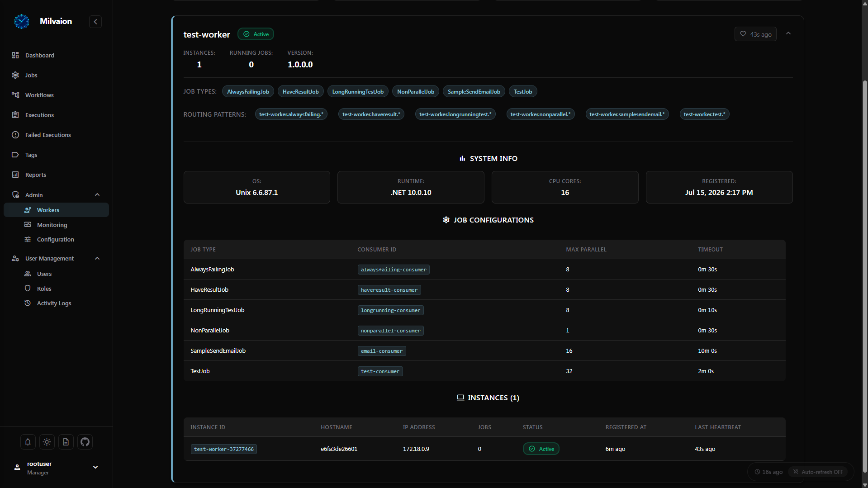Select the Workers menu entry
Screen dimensions: 868x488
pos(56,210)
